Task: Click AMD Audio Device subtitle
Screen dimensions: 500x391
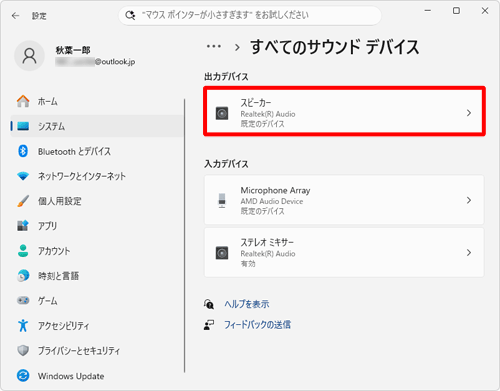Action: point(272,201)
